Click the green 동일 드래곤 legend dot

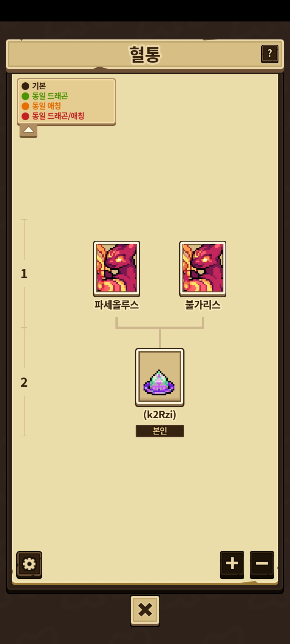coord(26,96)
